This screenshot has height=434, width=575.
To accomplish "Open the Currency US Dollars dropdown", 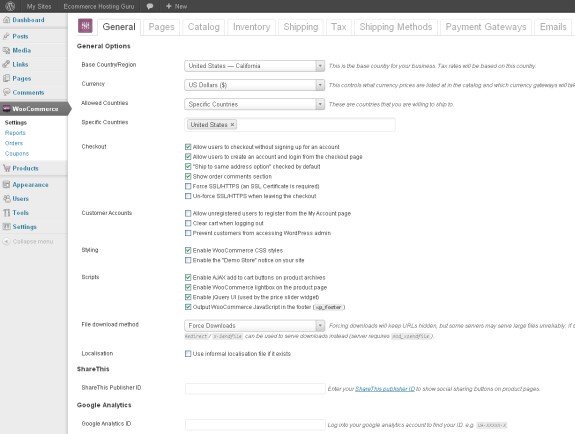I will 254,85.
